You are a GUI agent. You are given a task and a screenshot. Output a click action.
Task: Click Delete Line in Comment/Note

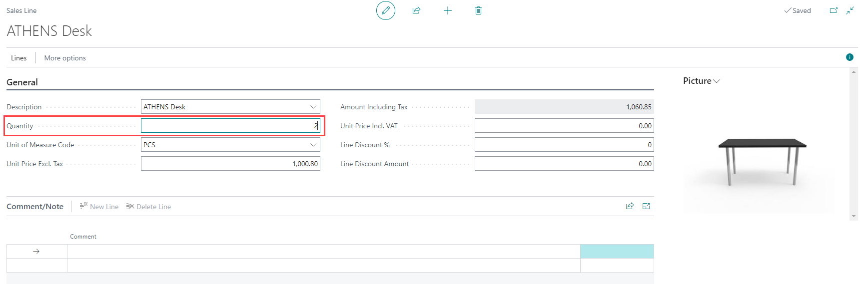coord(149,207)
